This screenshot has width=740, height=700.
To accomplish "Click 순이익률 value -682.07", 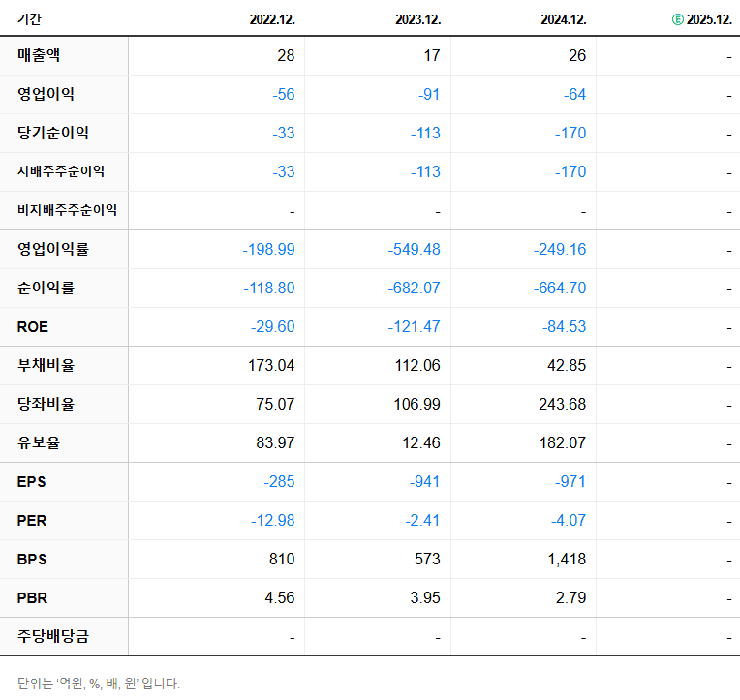I will coord(414,288).
